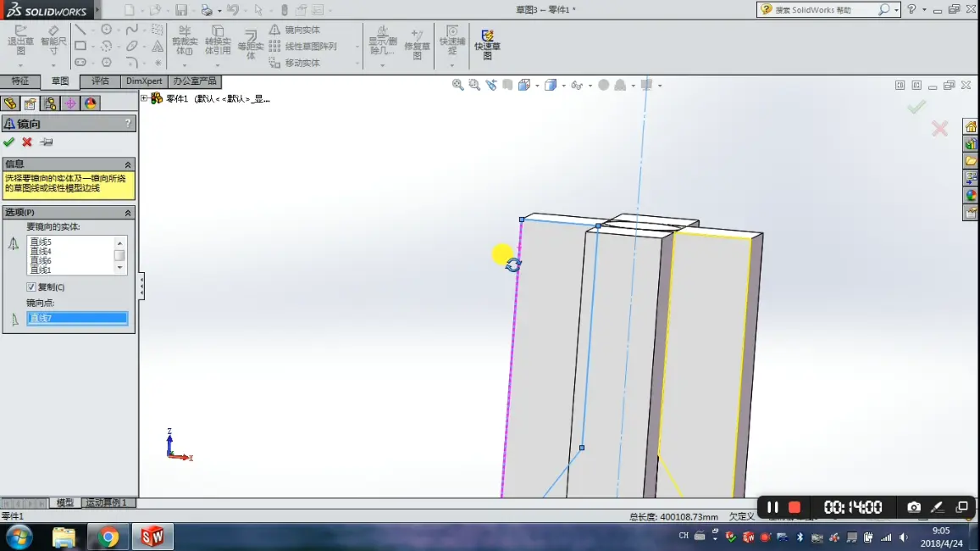Click the pushpin keep-visible button
Image resolution: width=980 pixels, height=551 pixels.
pos(47,142)
